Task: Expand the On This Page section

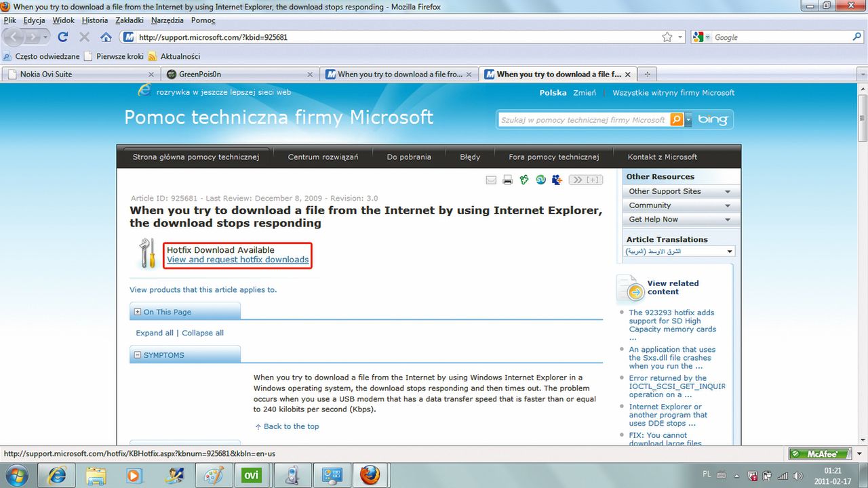Action: click(x=138, y=312)
